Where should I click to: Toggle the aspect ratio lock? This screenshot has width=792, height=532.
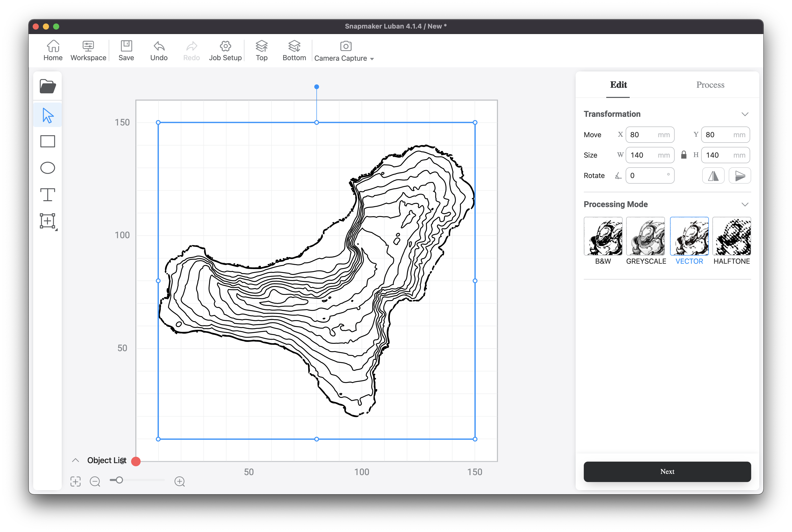[684, 155]
